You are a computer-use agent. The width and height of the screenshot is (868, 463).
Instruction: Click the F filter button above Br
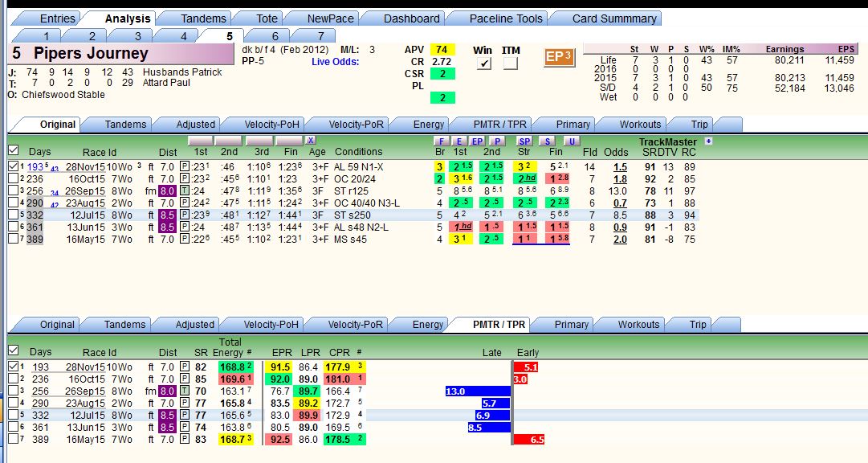click(441, 141)
